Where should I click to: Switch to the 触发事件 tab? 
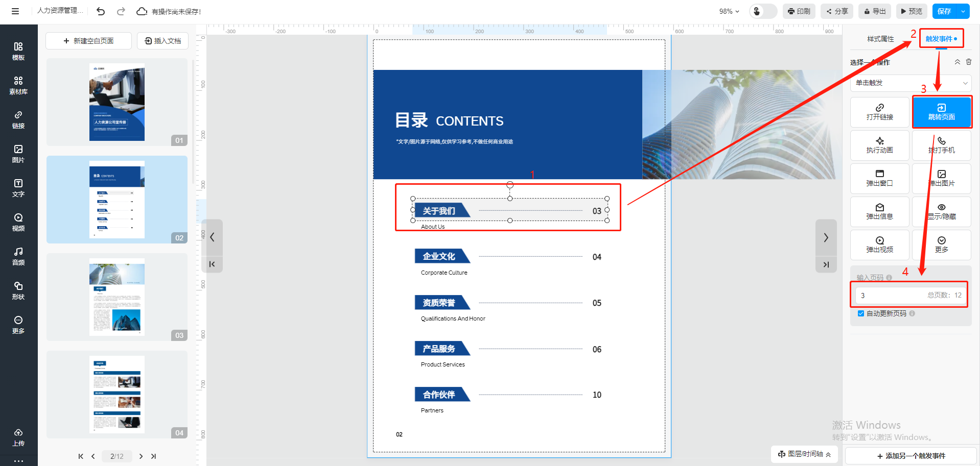point(941,39)
